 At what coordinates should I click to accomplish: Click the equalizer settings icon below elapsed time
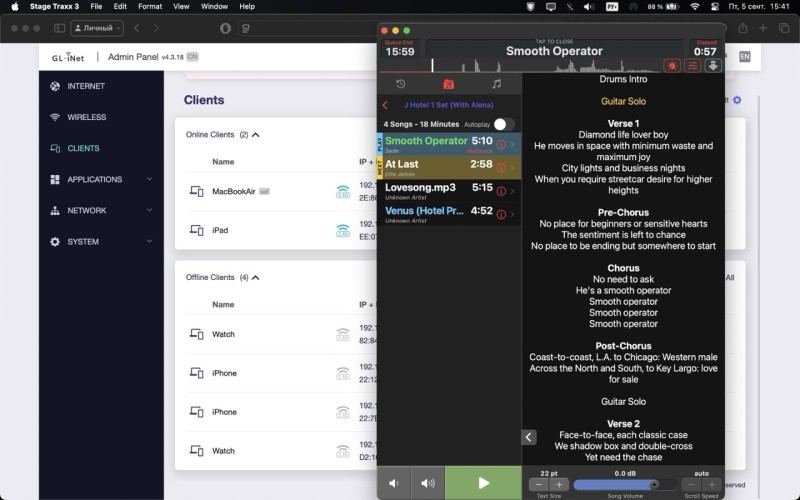tap(692, 65)
